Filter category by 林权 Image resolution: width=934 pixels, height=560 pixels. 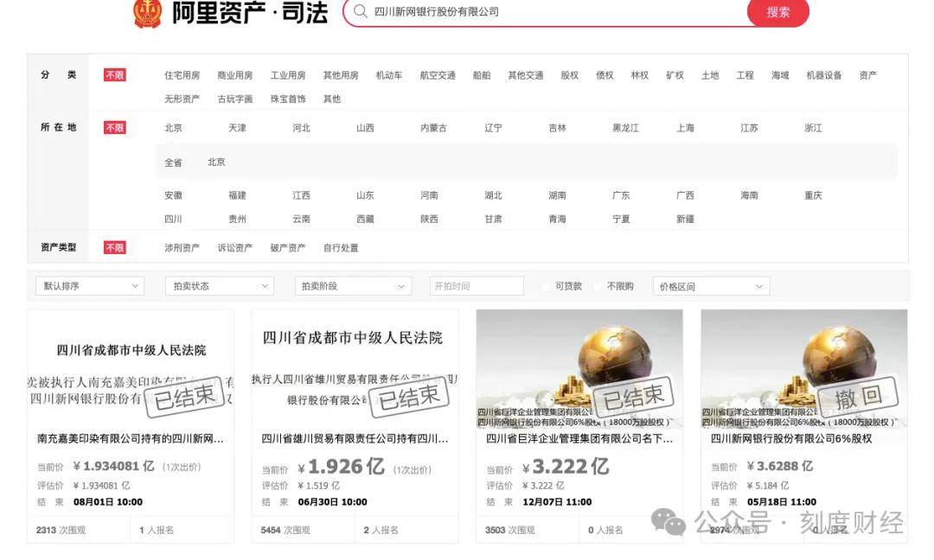pos(640,75)
